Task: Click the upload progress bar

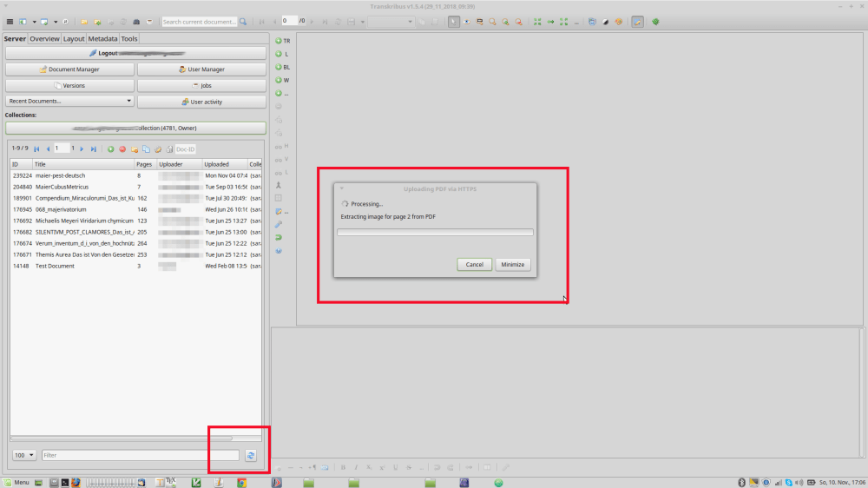Action: 435,233
